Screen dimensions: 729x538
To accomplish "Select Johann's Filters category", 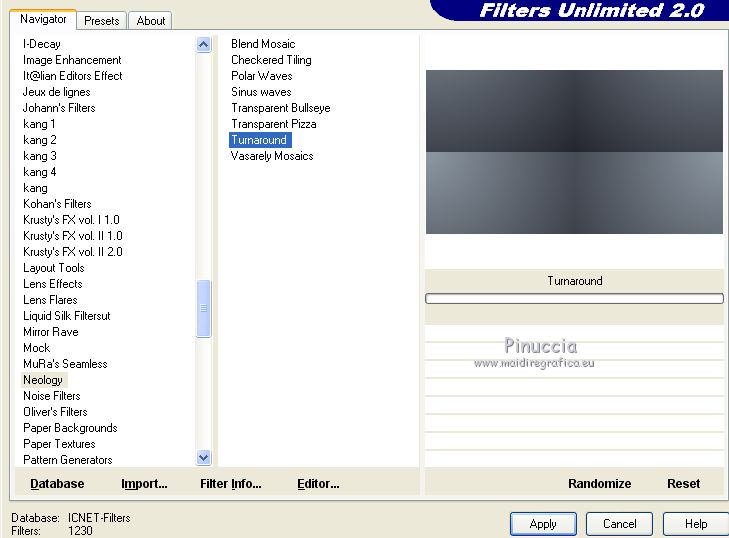I will 59,108.
